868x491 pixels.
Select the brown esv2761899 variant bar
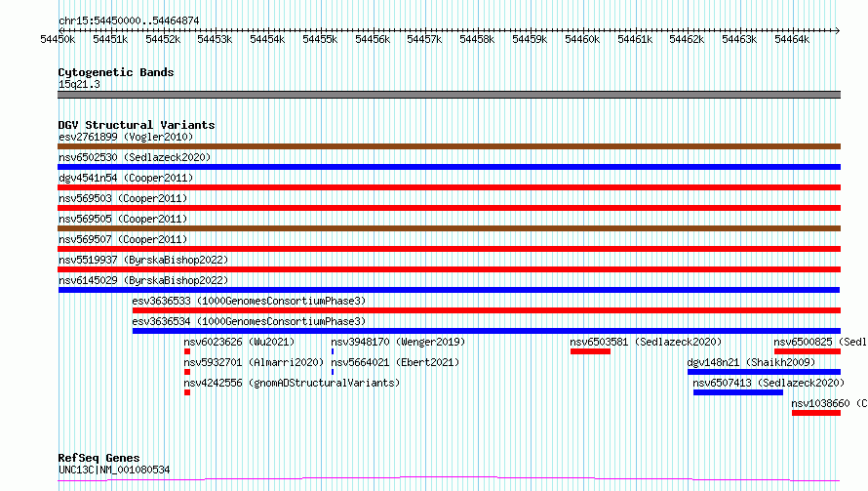click(449, 146)
